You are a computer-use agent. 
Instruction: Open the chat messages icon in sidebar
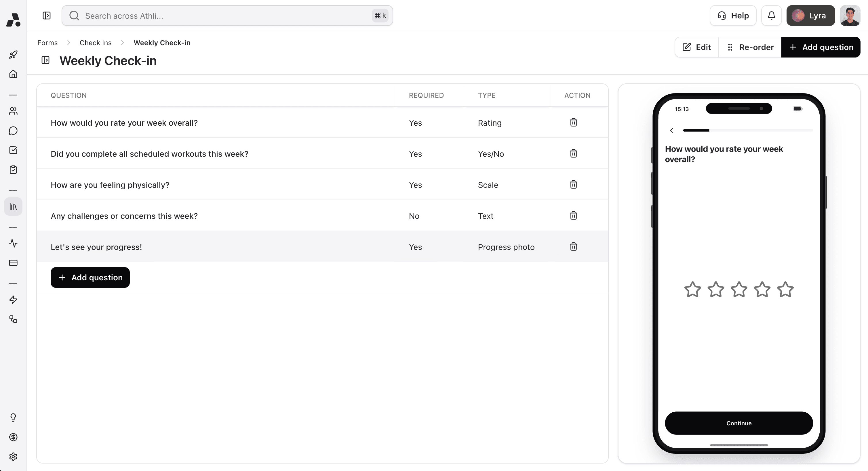point(13,131)
